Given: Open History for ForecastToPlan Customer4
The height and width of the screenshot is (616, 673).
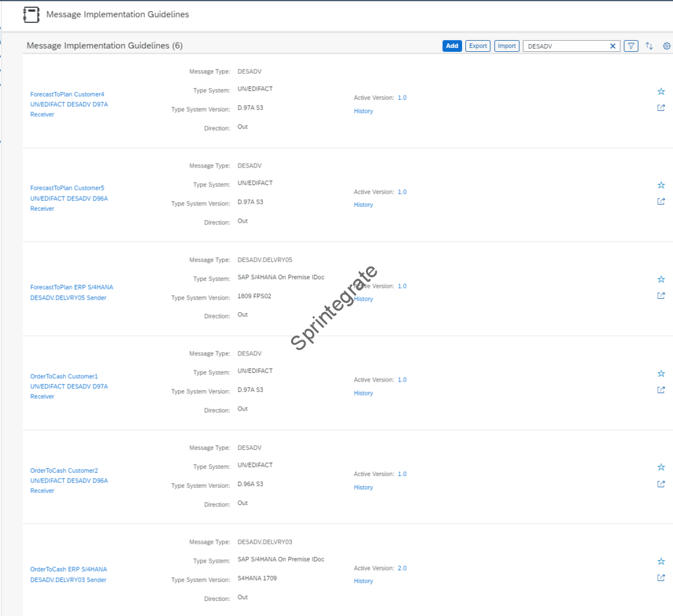Looking at the screenshot, I should tap(363, 111).
